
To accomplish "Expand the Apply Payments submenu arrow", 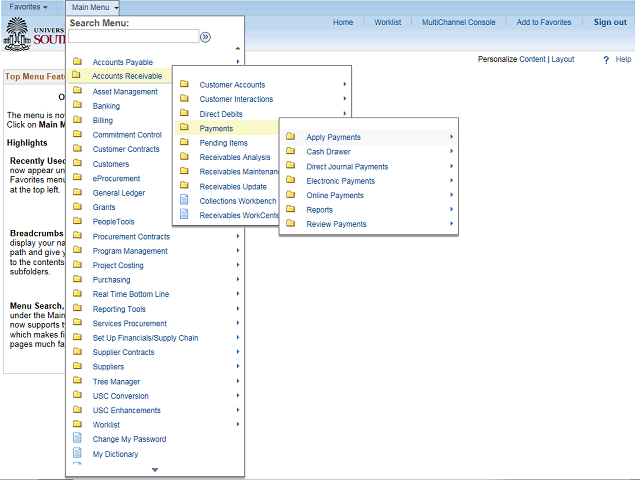I will coord(451,137).
